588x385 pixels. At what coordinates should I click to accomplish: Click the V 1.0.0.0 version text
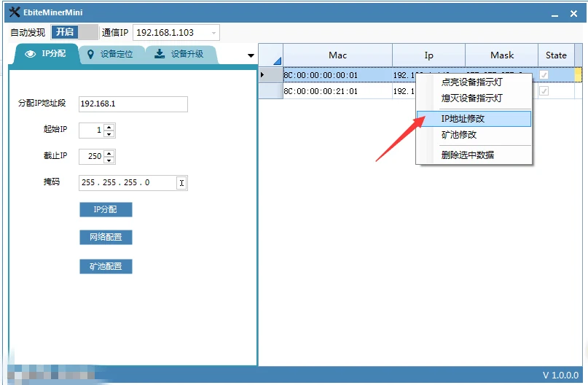[560, 375]
